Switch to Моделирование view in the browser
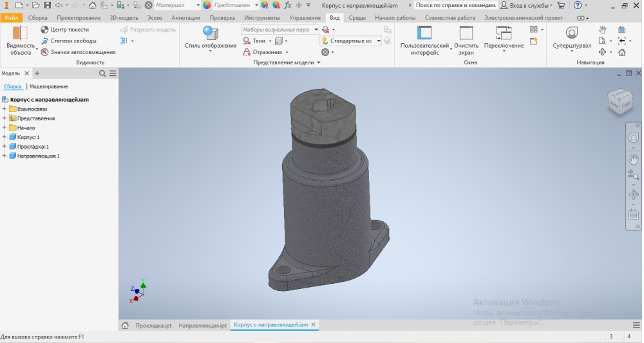Screen dimensions: 644x343 pyautogui.click(x=49, y=86)
